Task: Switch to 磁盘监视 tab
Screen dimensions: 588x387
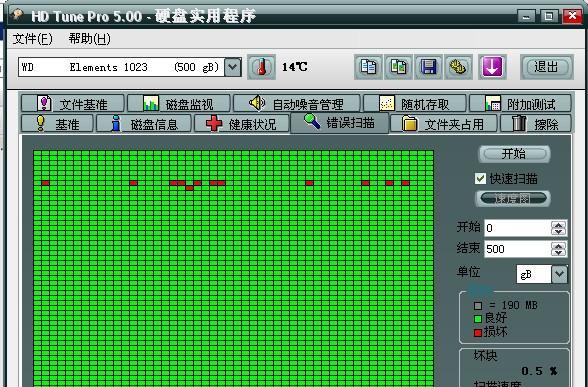Action: [x=178, y=104]
